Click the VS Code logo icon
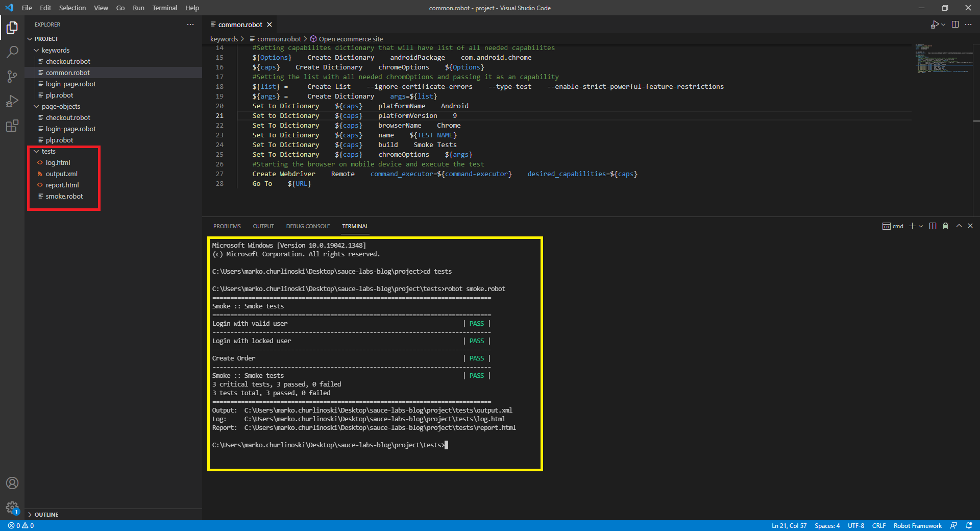 [9, 8]
